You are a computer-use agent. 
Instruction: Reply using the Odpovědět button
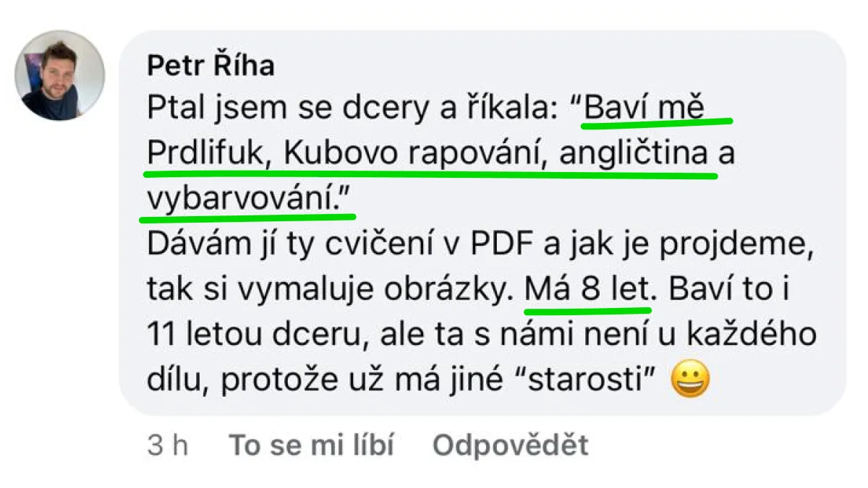tap(511, 446)
